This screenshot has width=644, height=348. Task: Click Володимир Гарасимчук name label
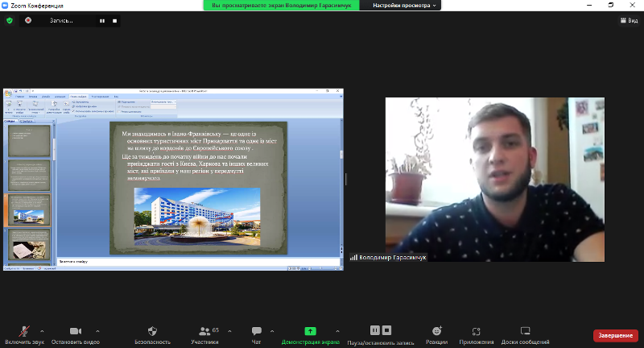(x=392, y=258)
